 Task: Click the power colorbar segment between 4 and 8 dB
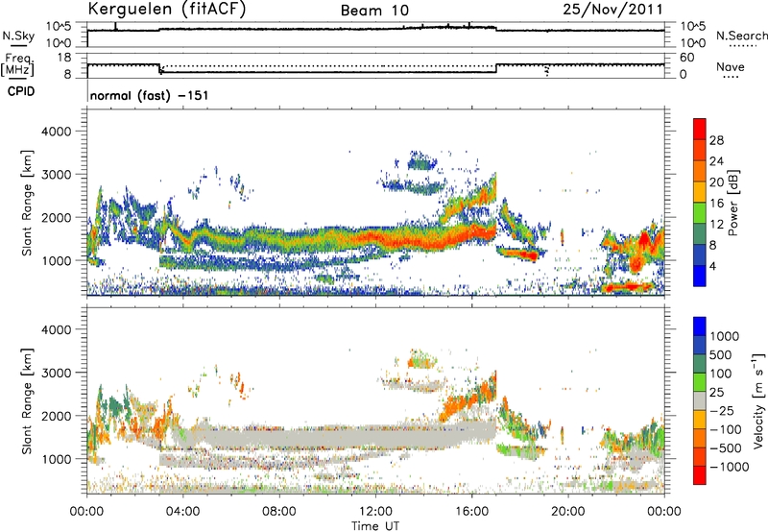[700, 254]
